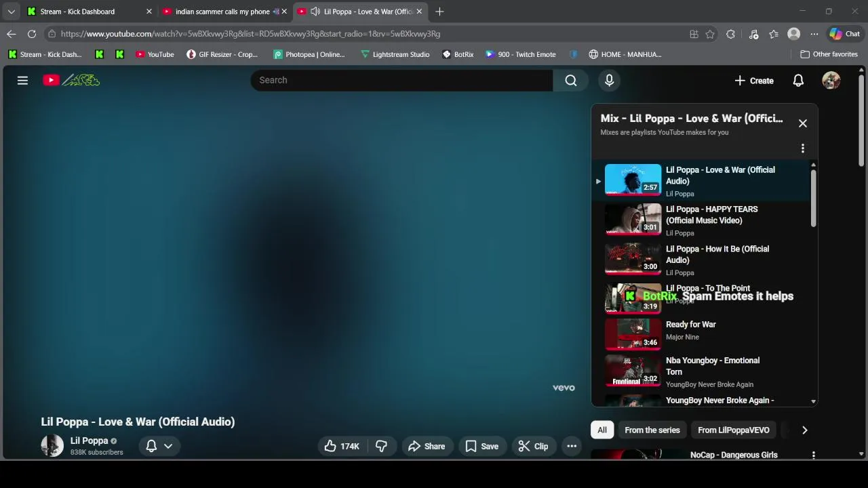Open HOME - MANHUA bookmark
This screenshot has width=868, height=488.
point(625,54)
